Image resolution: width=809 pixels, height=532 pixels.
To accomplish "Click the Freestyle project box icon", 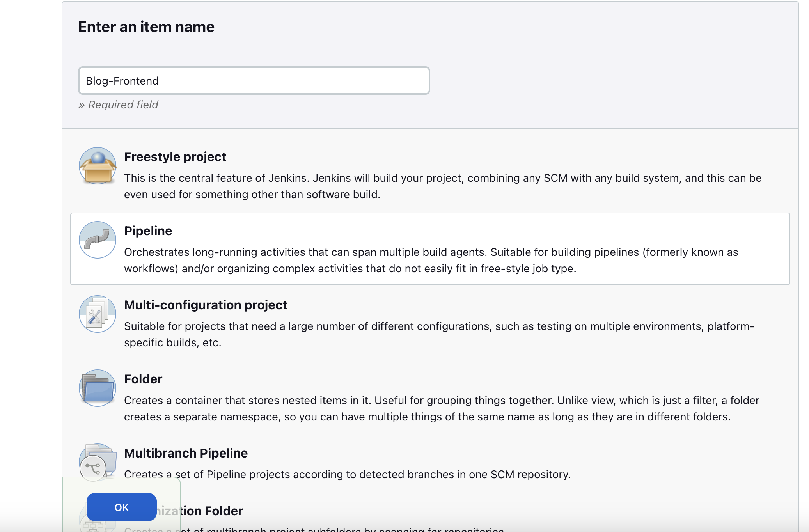I will tap(98, 166).
